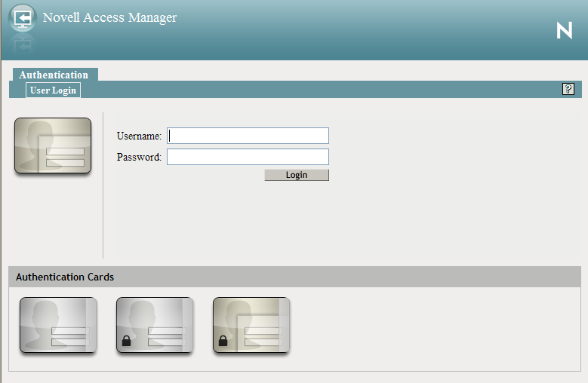Select the beige locked authentication card
The height and width of the screenshot is (383, 588).
point(251,325)
